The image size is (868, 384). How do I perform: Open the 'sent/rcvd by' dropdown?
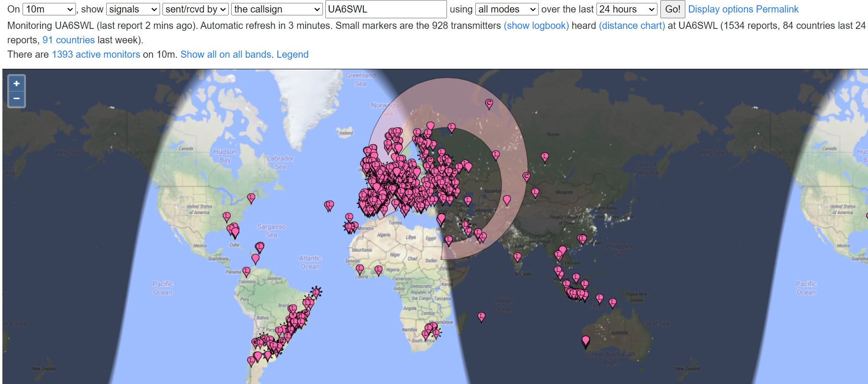pos(195,9)
